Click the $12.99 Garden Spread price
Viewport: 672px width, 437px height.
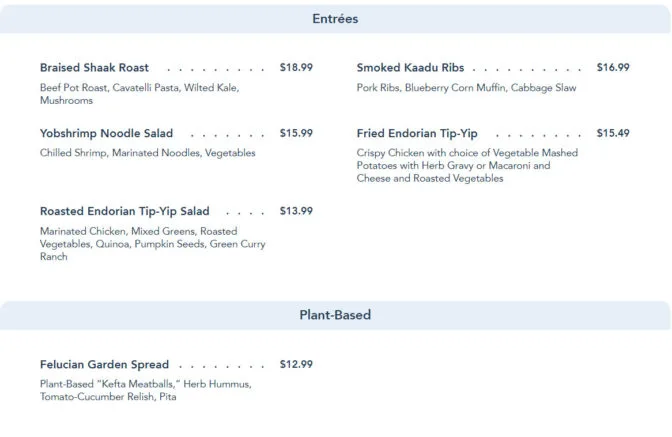tap(296, 364)
